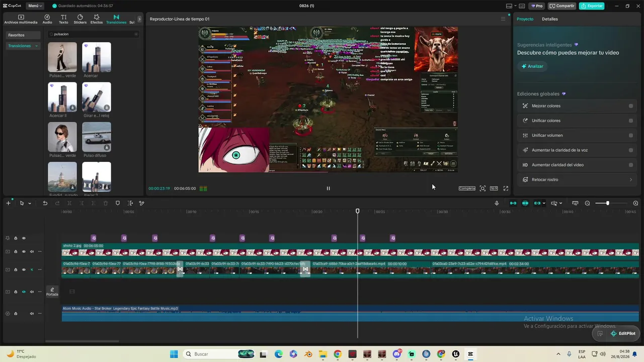The height and width of the screenshot is (362, 644).
Task: Click the marker shield icon in timeline toolbar
Action: [x=118, y=203]
